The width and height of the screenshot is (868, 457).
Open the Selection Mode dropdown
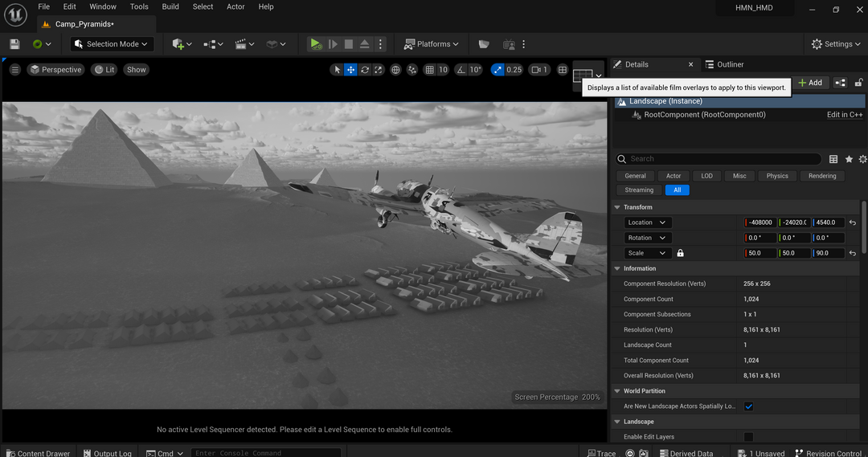click(111, 44)
